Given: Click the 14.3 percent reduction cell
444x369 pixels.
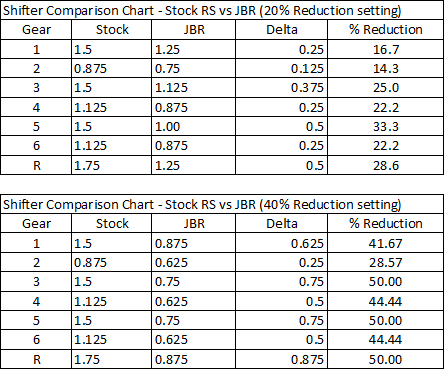Looking at the screenshot, I should pyautogui.click(x=385, y=68).
